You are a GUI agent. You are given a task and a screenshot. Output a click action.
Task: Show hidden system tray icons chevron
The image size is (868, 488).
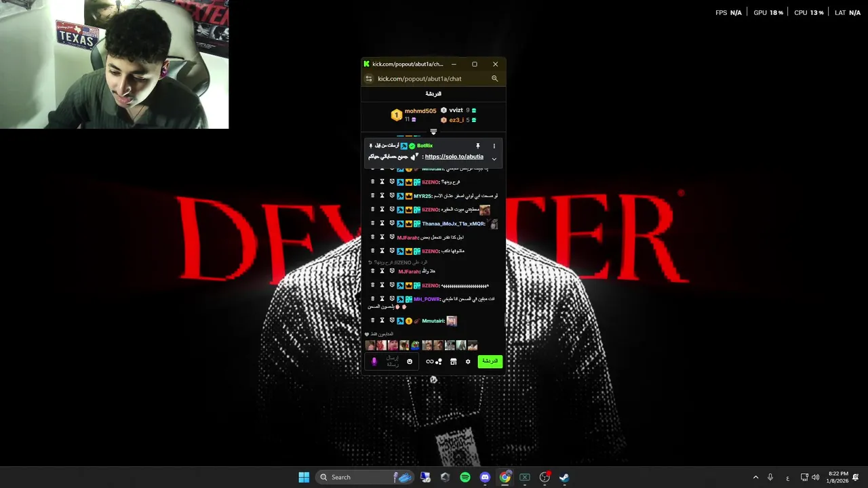tap(755, 477)
